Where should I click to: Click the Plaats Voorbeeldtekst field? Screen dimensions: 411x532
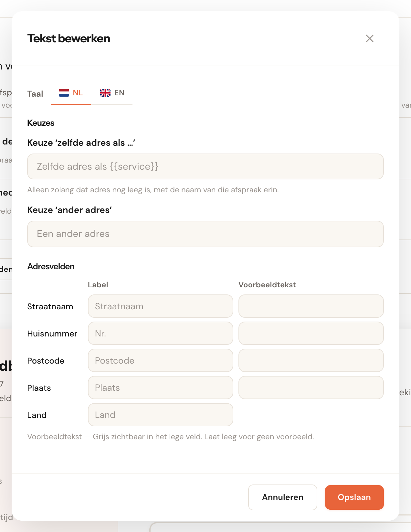click(311, 388)
